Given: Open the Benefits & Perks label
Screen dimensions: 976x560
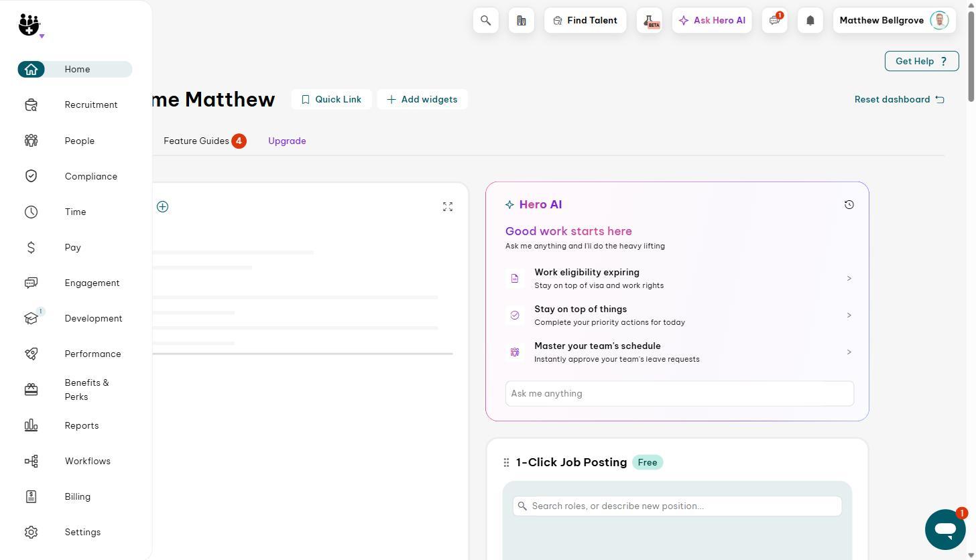Looking at the screenshot, I should click(x=87, y=390).
